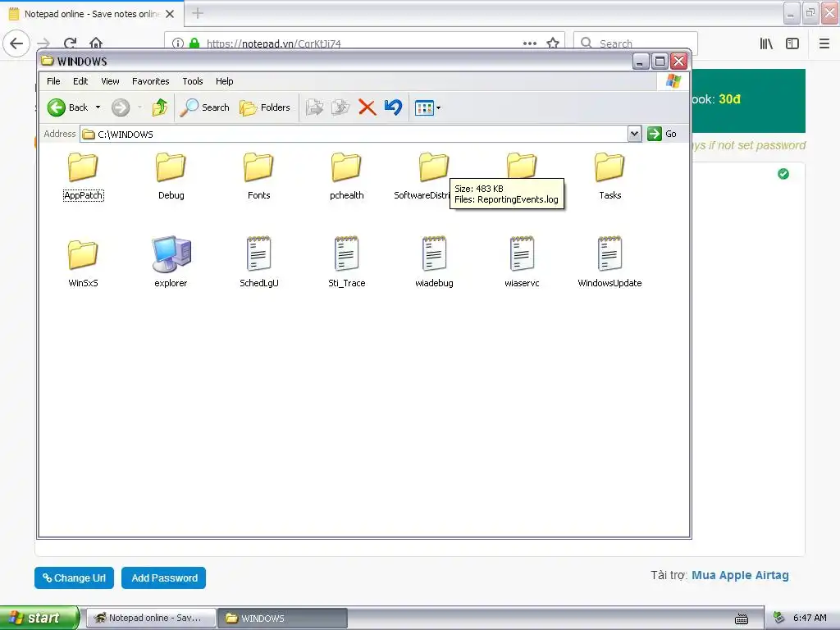Open the Explorer Search pane
Viewport: 840px width, 630px height.
204,107
